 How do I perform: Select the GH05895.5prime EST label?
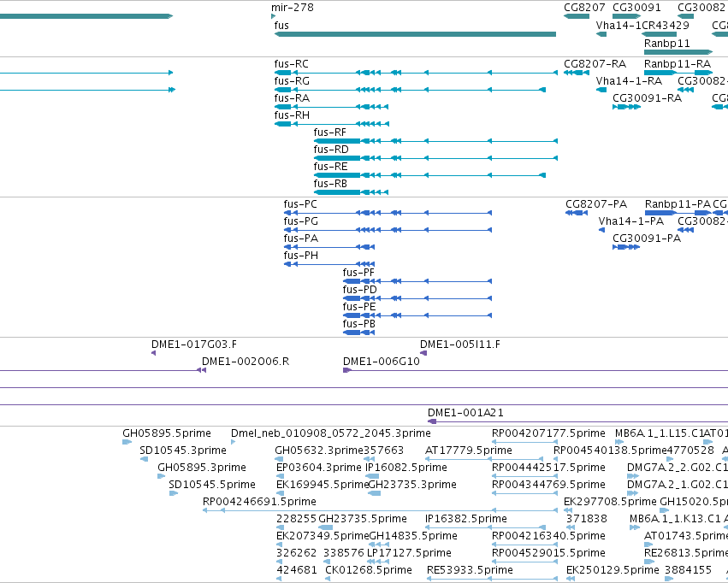point(167,433)
